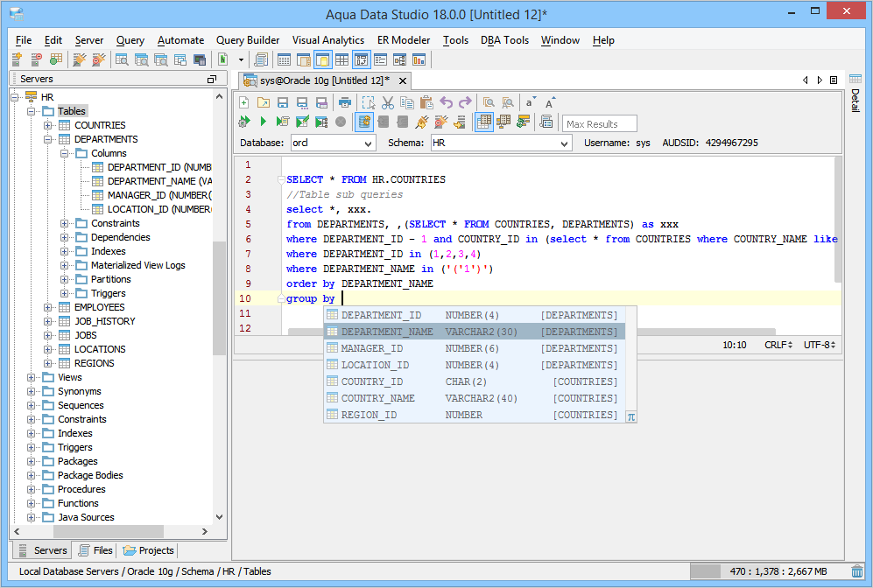Expand the COUNTRIES table node

pos(48,125)
